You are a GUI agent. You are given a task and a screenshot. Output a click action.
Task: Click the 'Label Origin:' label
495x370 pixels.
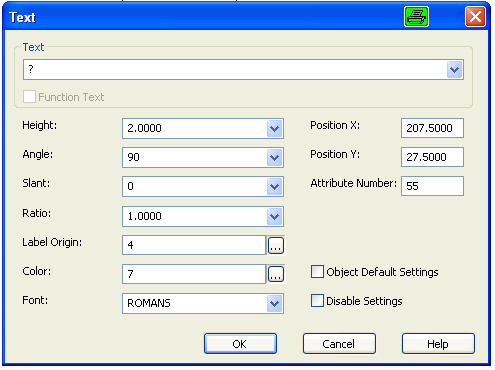click(52, 242)
